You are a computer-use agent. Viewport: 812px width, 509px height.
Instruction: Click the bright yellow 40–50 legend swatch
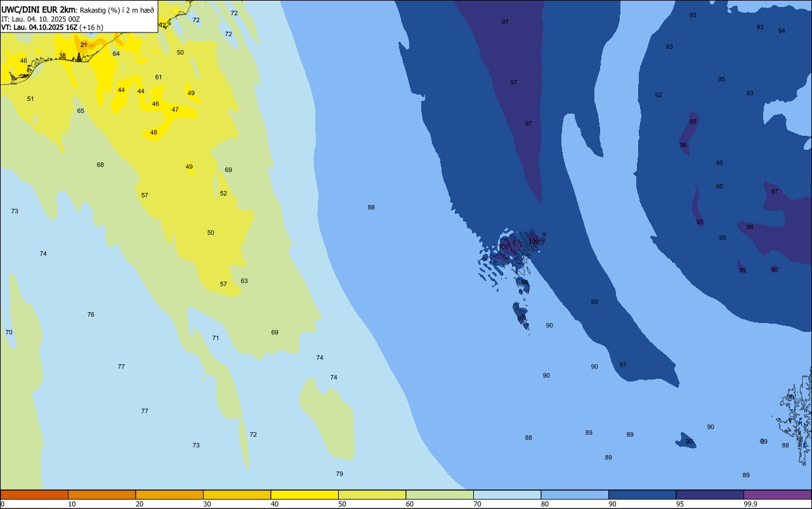tap(304, 494)
